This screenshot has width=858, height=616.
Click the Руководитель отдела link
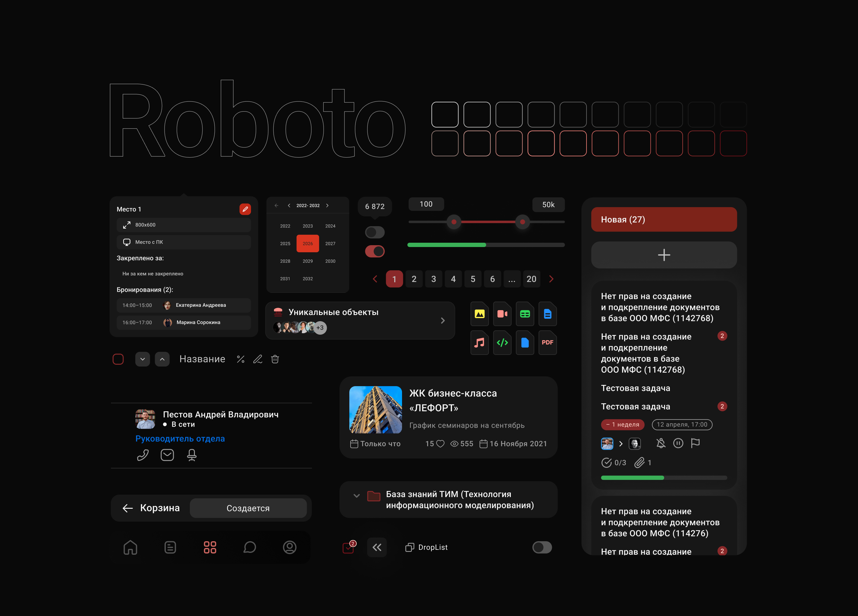(180, 439)
